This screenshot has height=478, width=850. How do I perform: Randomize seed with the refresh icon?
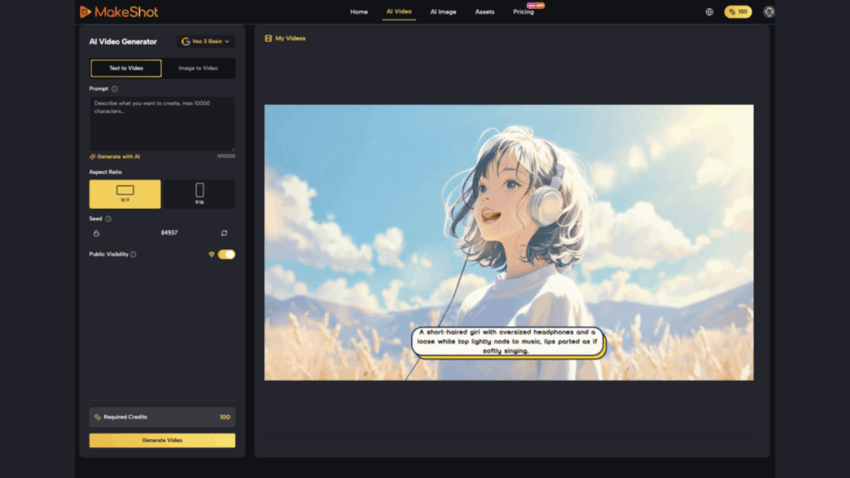[x=224, y=233]
